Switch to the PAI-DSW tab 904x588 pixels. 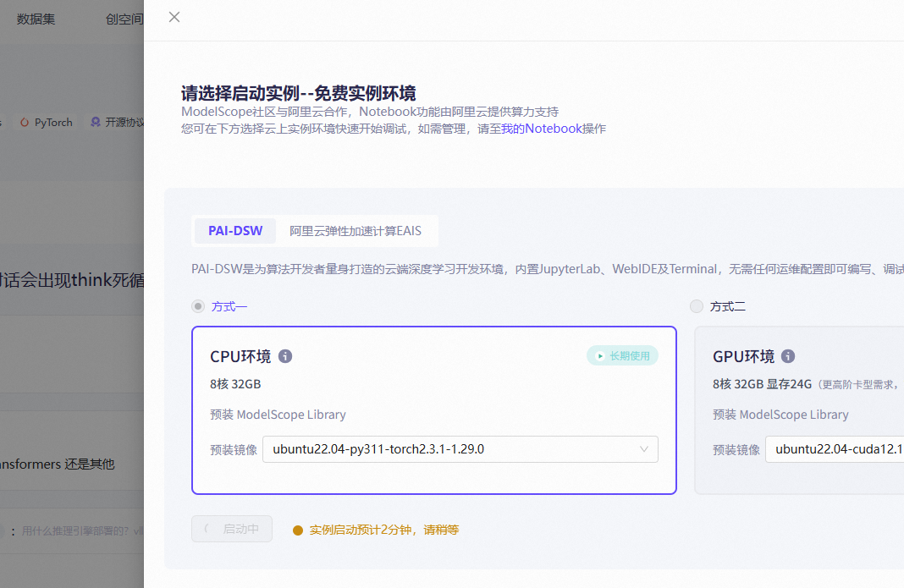[235, 231]
